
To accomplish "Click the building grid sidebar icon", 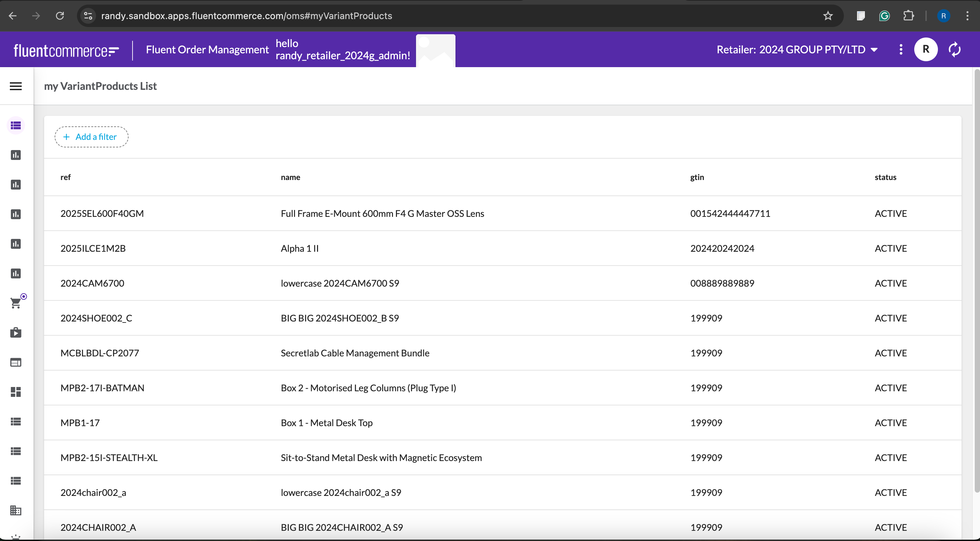I will (15, 510).
